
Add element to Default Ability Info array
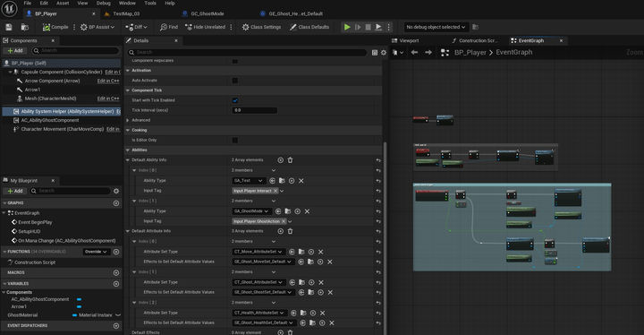click(281, 160)
